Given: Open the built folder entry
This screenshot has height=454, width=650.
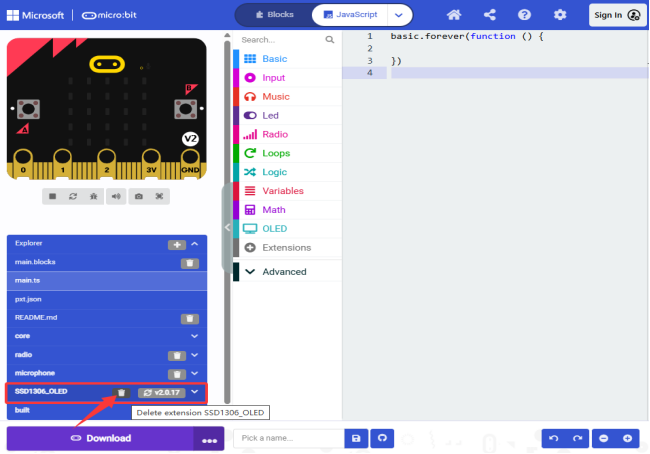Looking at the screenshot, I should 107,410.
